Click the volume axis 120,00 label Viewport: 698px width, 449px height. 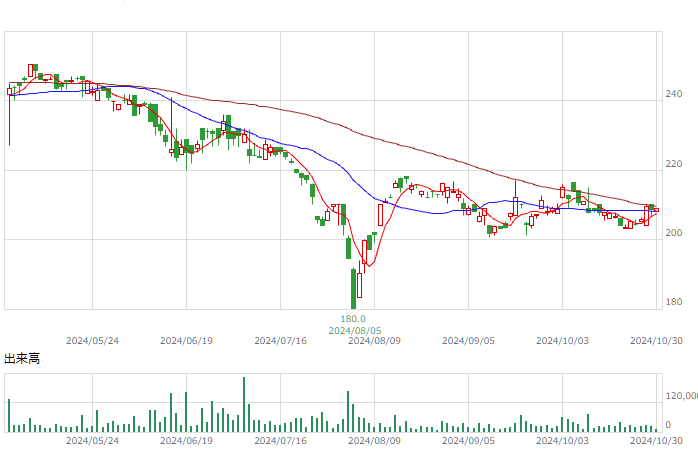coord(682,396)
